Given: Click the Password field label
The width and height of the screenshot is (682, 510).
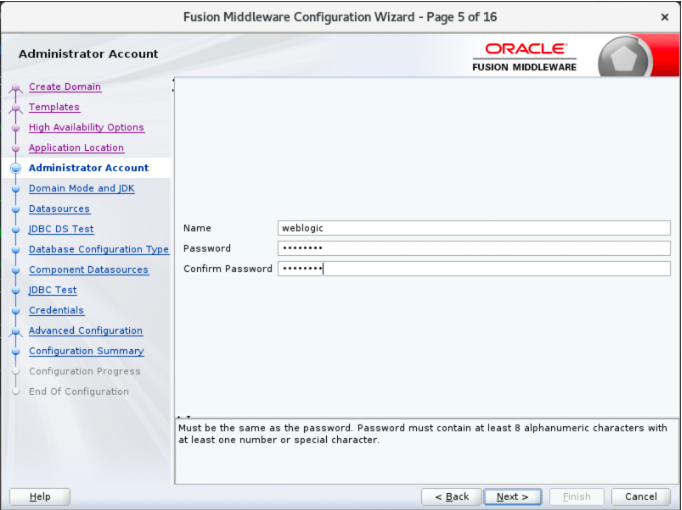Looking at the screenshot, I should (207, 248).
